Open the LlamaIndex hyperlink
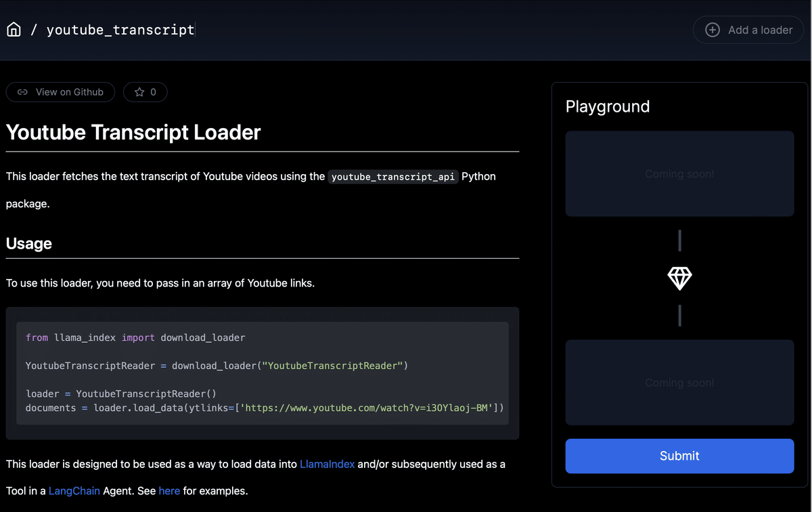The image size is (812, 512). pos(327,464)
